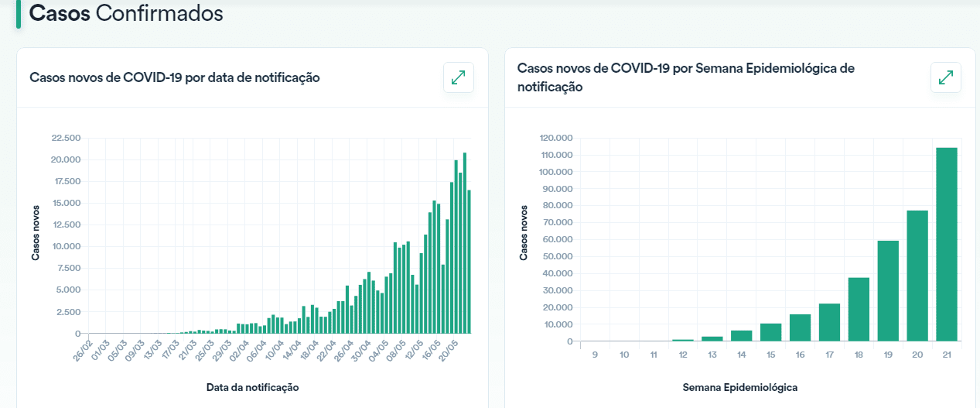980x408 pixels.
Task: Click the last bar in the daily chart
Action: pos(470,262)
